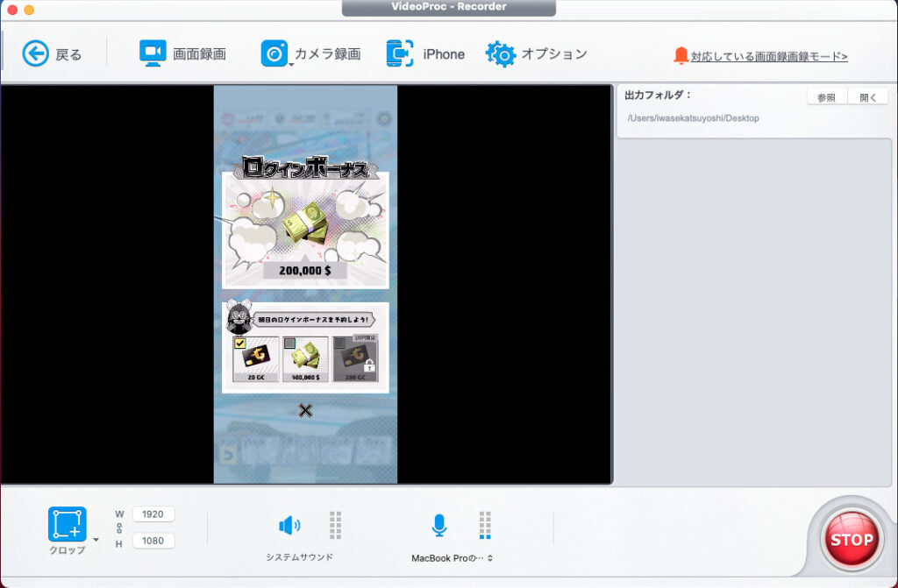This screenshot has width=898, height=588.
Task: Open オプション settings gear
Action: (537, 53)
